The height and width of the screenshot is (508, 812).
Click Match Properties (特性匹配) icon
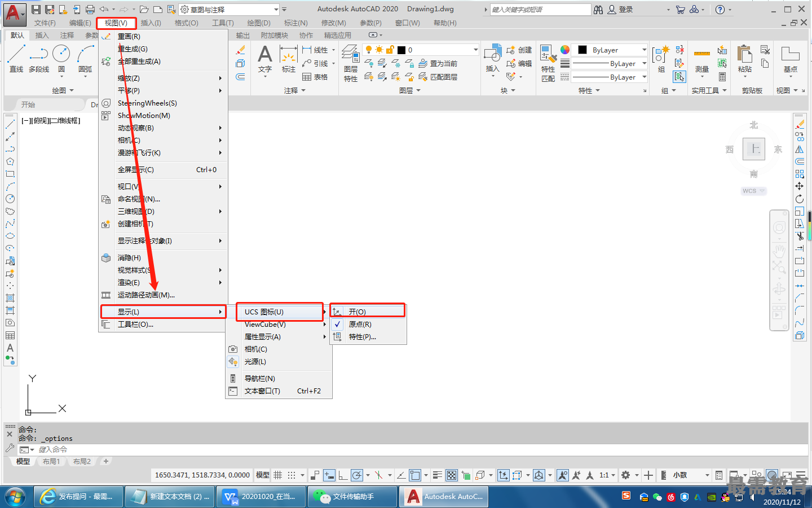pyautogui.click(x=548, y=63)
